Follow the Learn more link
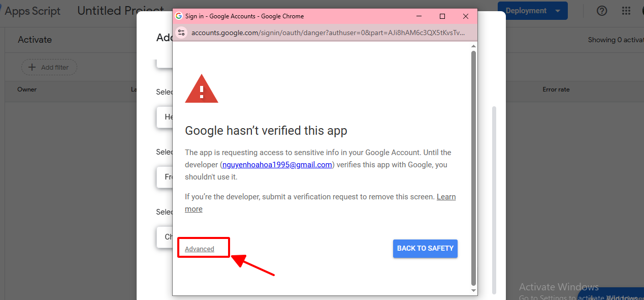This screenshot has width=644, height=300. pos(445,197)
